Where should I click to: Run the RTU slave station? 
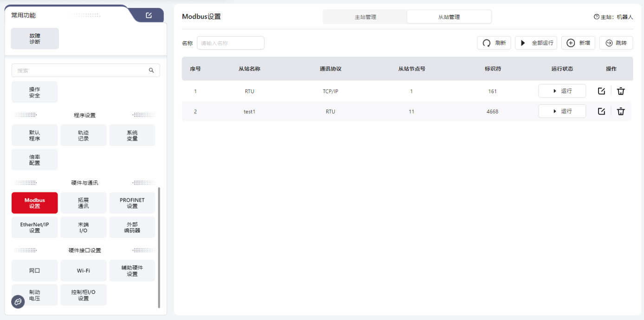(562, 91)
